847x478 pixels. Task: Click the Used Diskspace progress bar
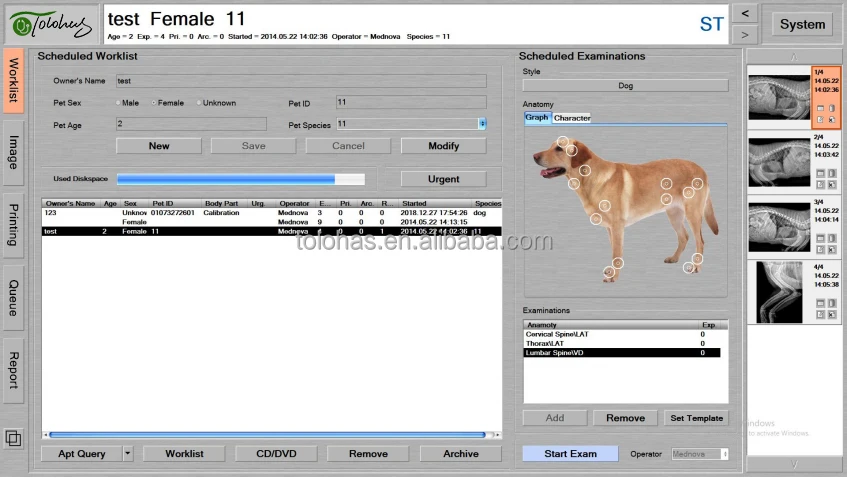coord(241,179)
